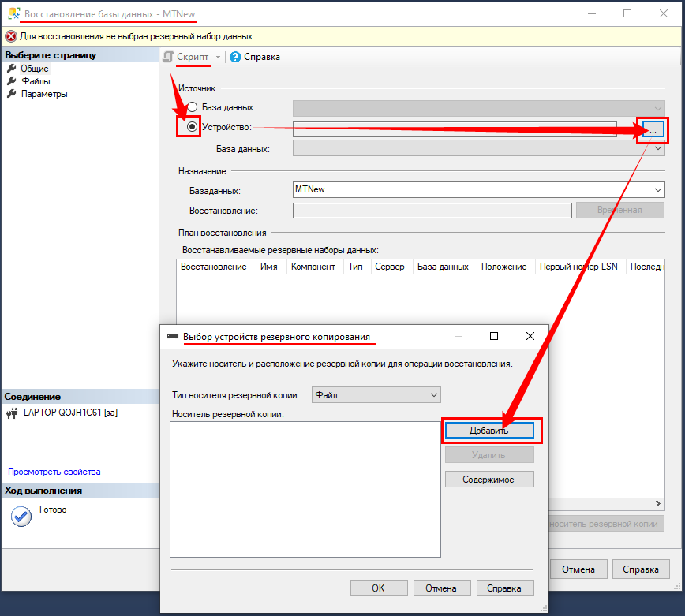Click the Носитель резервной копии list box

point(304,489)
